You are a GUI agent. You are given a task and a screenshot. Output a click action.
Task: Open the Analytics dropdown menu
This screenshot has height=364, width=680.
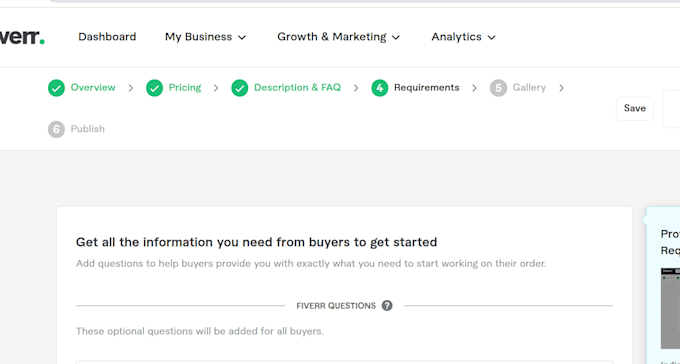click(463, 37)
